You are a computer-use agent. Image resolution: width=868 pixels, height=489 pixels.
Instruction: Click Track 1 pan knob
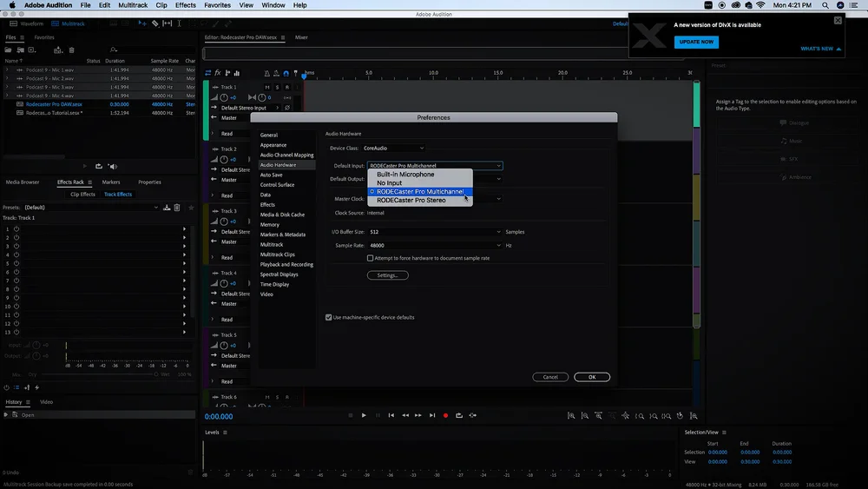point(261,97)
